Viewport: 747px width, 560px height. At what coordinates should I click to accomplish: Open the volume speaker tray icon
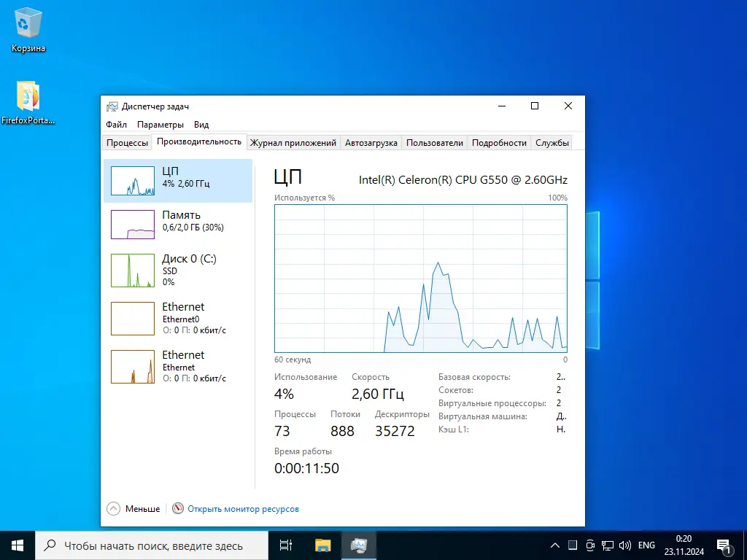(624, 545)
